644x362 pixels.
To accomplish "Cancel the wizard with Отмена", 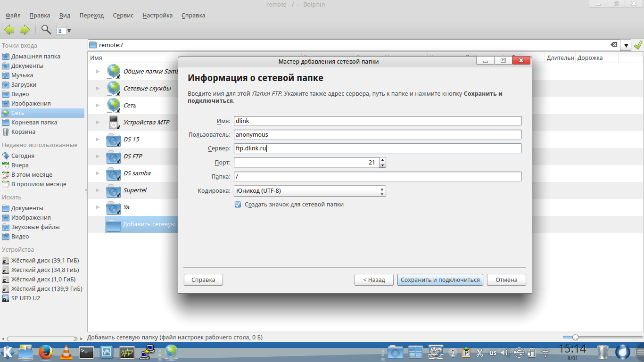I will click(506, 280).
